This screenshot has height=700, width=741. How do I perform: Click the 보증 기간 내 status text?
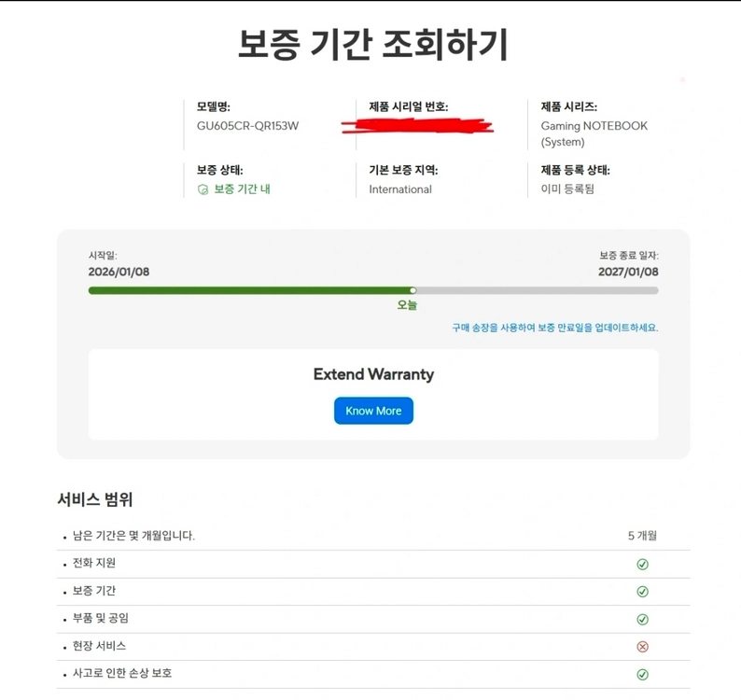(x=242, y=189)
